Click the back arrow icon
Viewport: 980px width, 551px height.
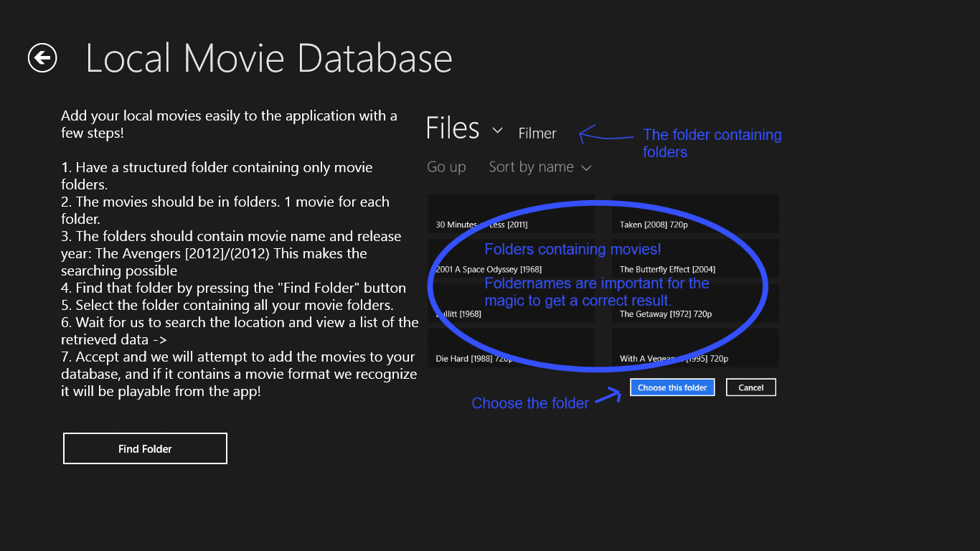tap(42, 57)
